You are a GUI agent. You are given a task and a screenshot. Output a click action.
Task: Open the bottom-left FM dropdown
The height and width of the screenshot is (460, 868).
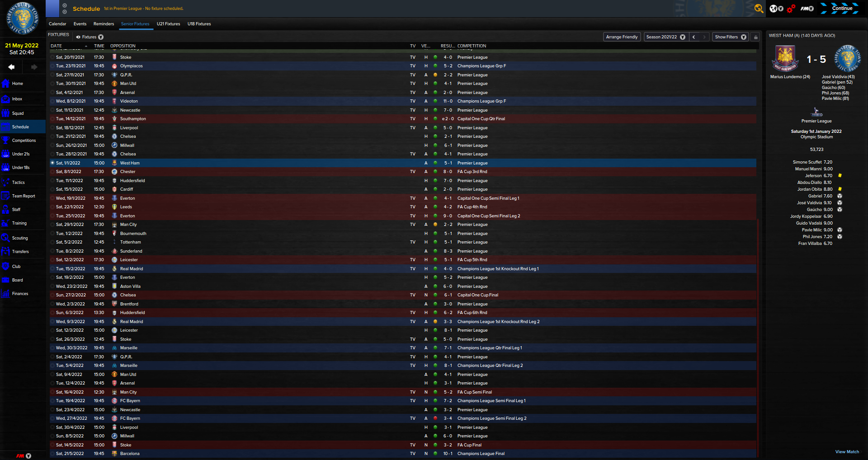[24, 456]
